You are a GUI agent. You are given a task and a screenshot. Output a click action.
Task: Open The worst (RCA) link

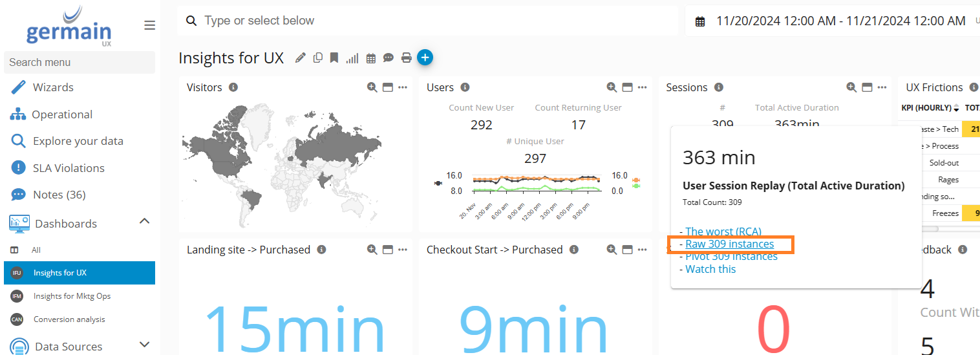(723, 231)
